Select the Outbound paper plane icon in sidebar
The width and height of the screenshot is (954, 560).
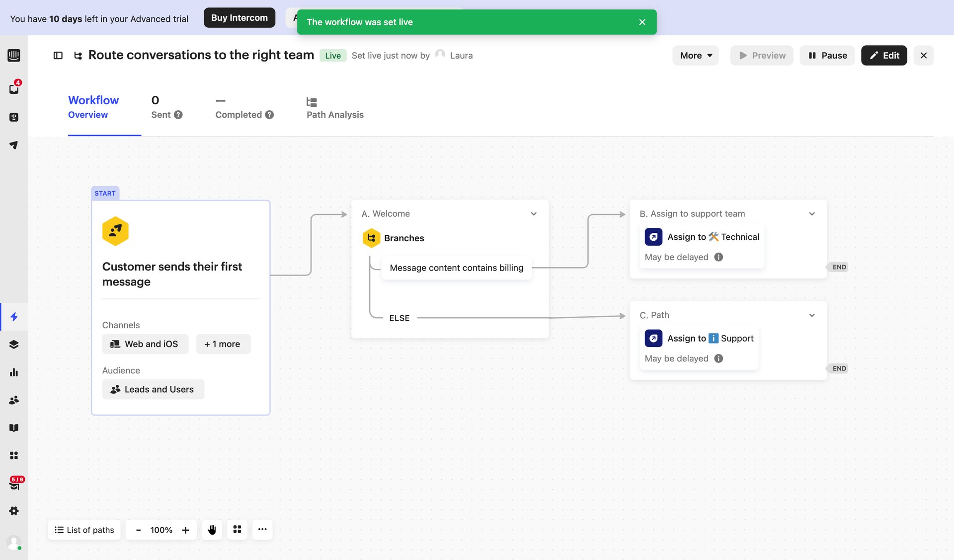(x=14, y=145)
